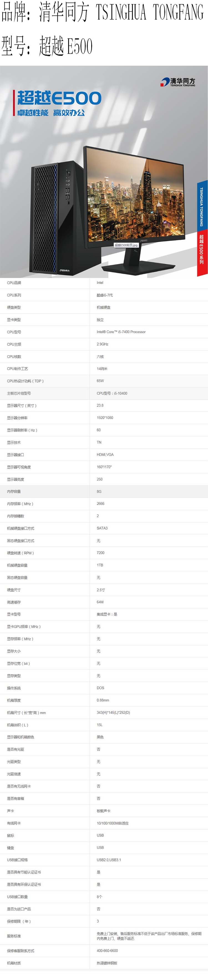Click the '是否有光驱' label
Viewport: 208px width, 980px height.
[16, 749]
